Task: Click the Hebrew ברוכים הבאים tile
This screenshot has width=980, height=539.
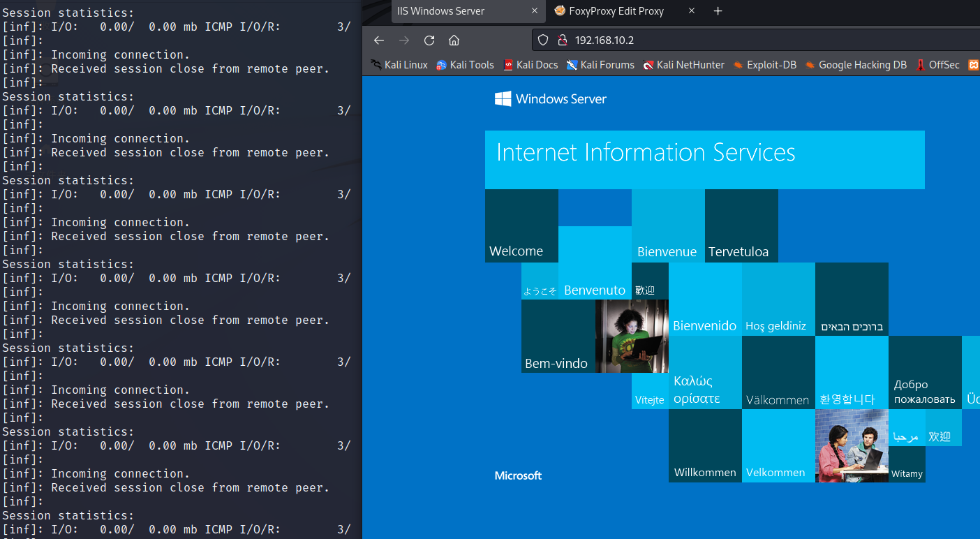Action: [852, 300]
